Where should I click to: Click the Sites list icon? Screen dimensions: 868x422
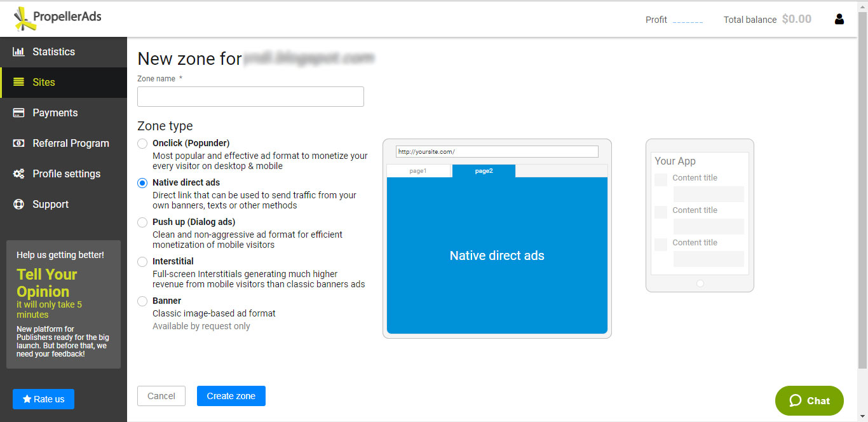18,82
